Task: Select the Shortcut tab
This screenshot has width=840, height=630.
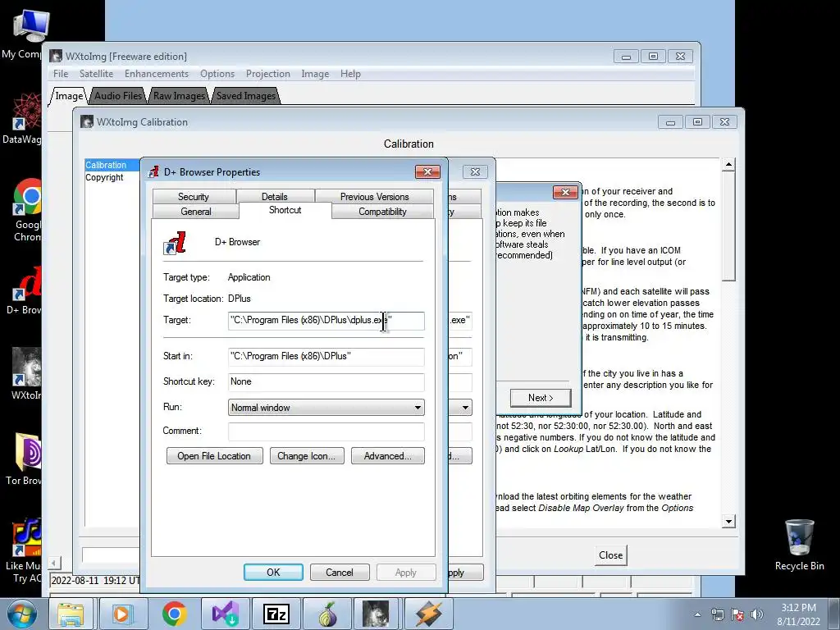Action: [x=285, y=210]
